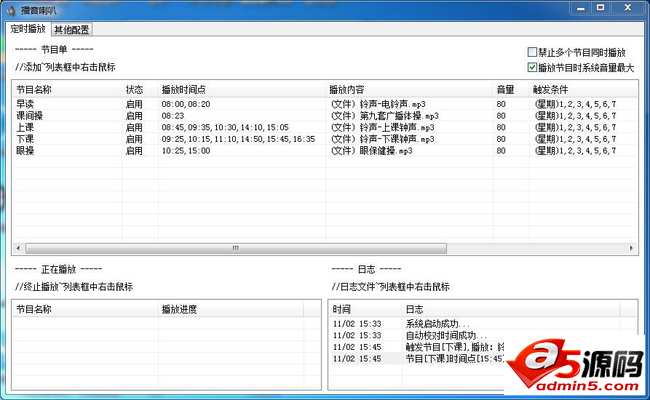Select the 早读 program row
Image resolution: width=650 pixels, height=400 pixels.
325,104
